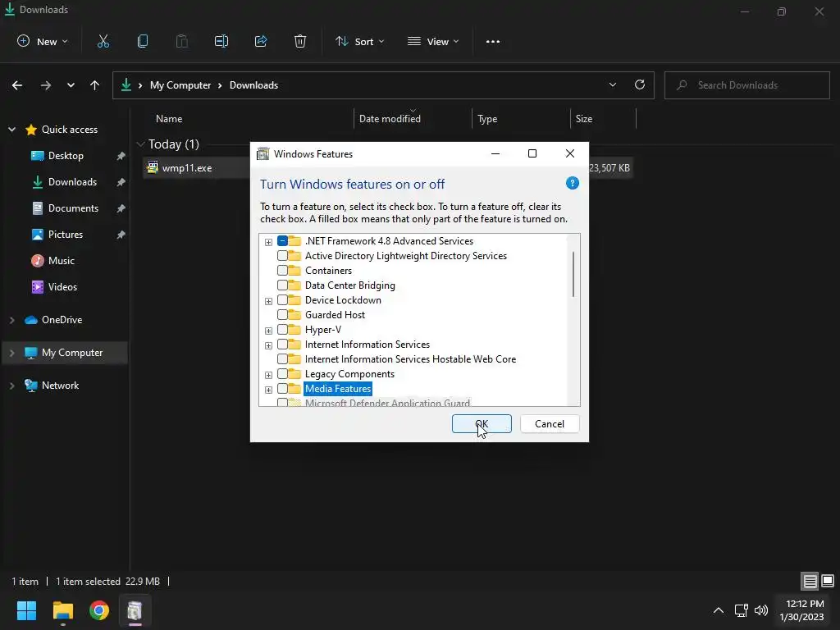Open the volume control in system tray
The image size is (840, 630).
click(x=760, y=610)
